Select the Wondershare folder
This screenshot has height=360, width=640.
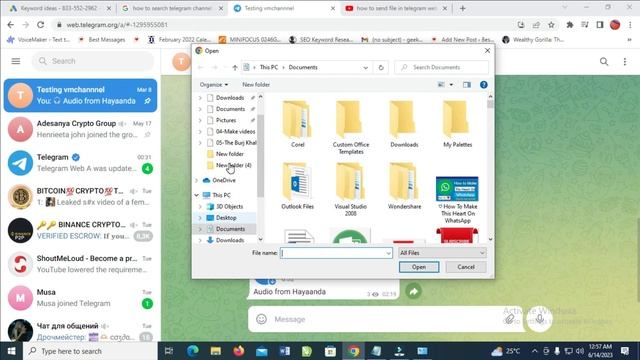[x=404, y=186]
